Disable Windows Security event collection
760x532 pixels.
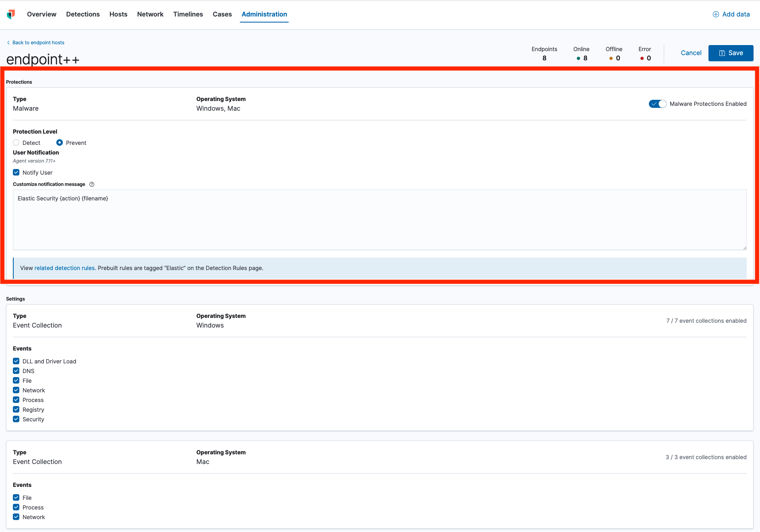[16, 419]
